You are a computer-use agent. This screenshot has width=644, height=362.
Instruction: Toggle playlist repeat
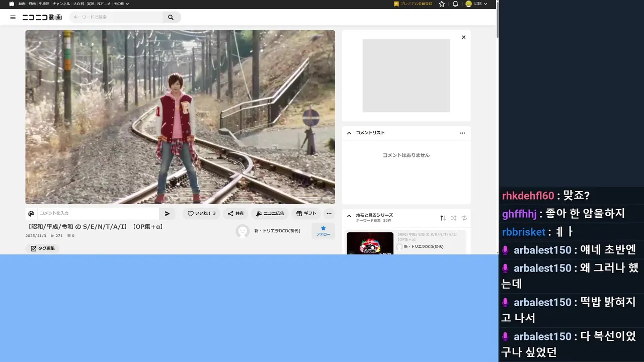click(464, 218)
